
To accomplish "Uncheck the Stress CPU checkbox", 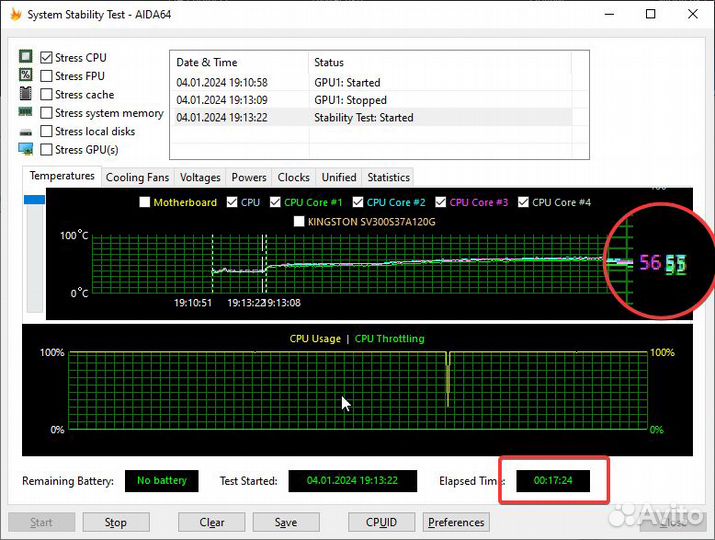I will click(x=46, y=58).
